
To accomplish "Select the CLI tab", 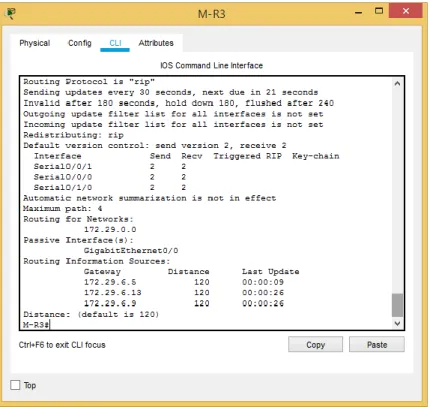I will (115, 43).
